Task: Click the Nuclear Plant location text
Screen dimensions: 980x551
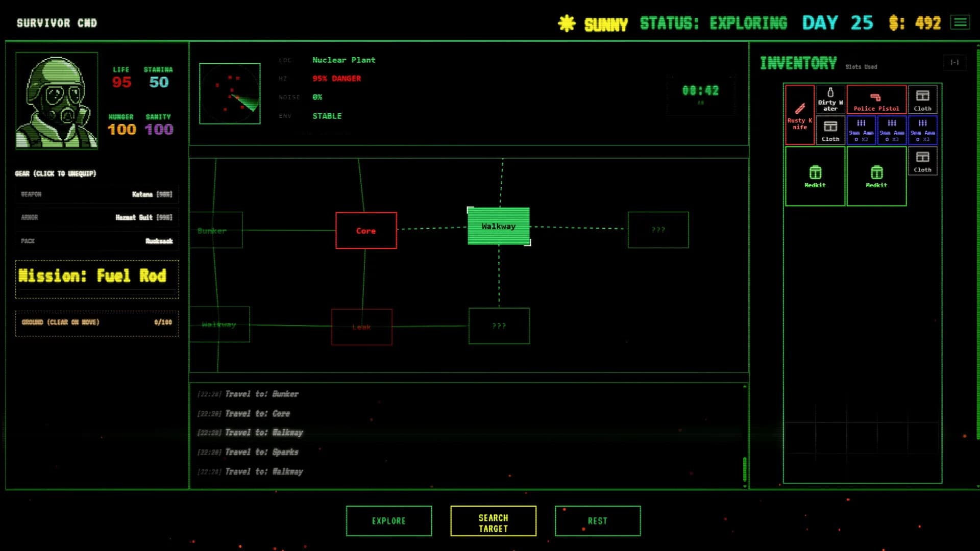Action: 344,60
